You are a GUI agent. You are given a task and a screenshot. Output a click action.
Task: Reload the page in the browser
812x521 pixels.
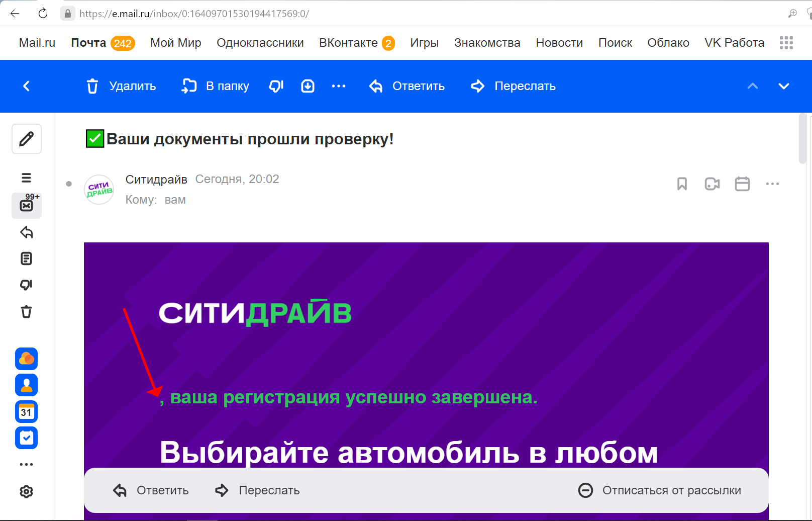click(43, 14)
